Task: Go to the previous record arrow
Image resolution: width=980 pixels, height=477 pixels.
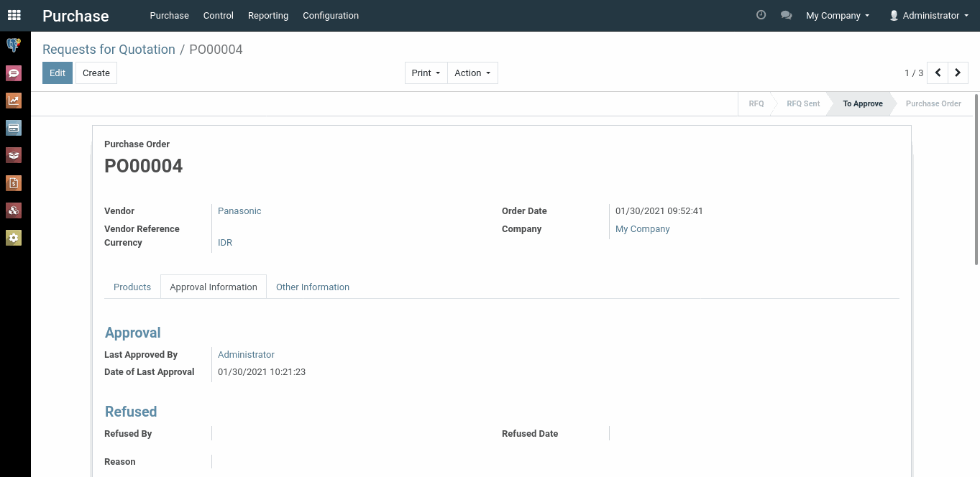Action: (938, 73)
